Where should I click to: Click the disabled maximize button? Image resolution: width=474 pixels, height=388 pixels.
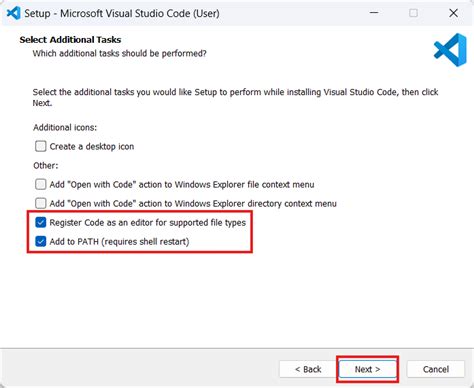pyautogui.click(x=413, y=13)
